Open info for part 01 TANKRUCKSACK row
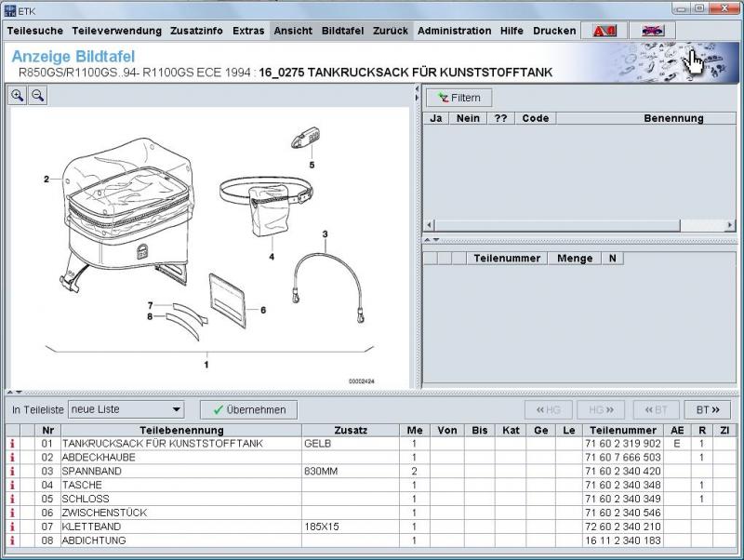Viewport: 744px width, 560px height. 12,444
